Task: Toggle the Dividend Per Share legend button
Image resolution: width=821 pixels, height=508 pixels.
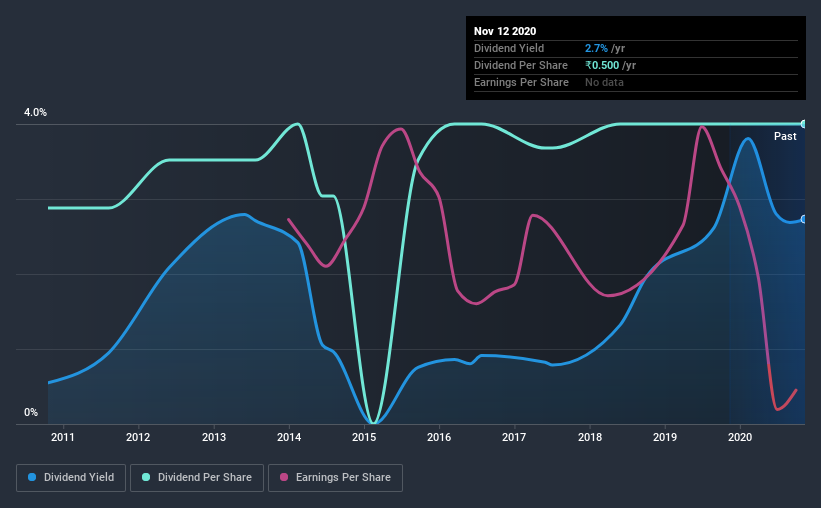Action: point(197,478)
